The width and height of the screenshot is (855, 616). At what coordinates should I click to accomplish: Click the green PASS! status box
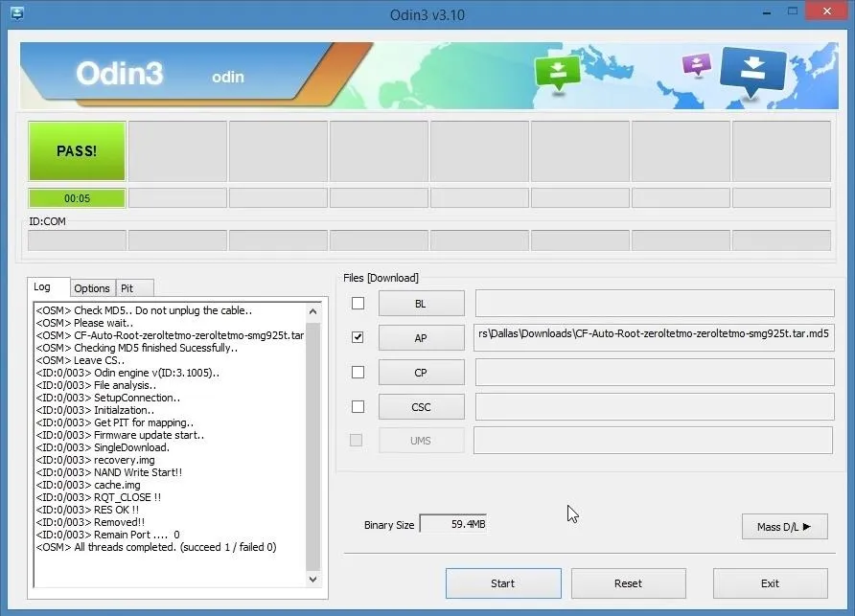(x=77, y=151)
